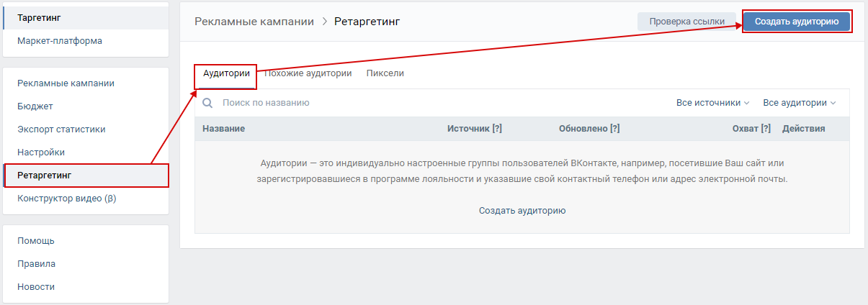Switch to the Аудитории tab
868x305 pixels.
coord(226,73)
